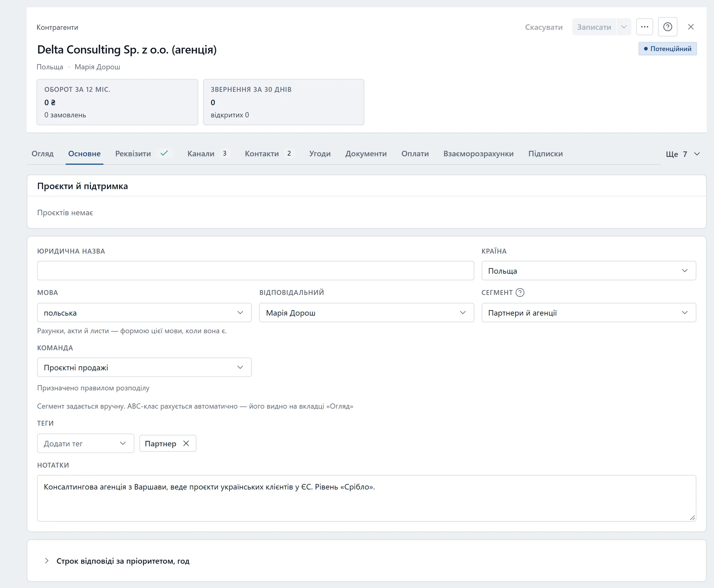This screenshot has height=588, width=714.
Task: Click the Юридична назва input field
Action: tap(255, 271)
